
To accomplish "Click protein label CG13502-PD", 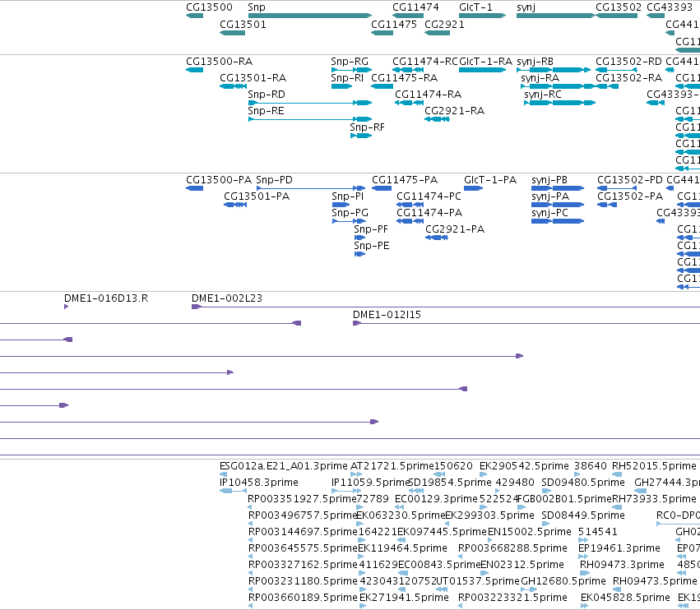I will (630, 180).
